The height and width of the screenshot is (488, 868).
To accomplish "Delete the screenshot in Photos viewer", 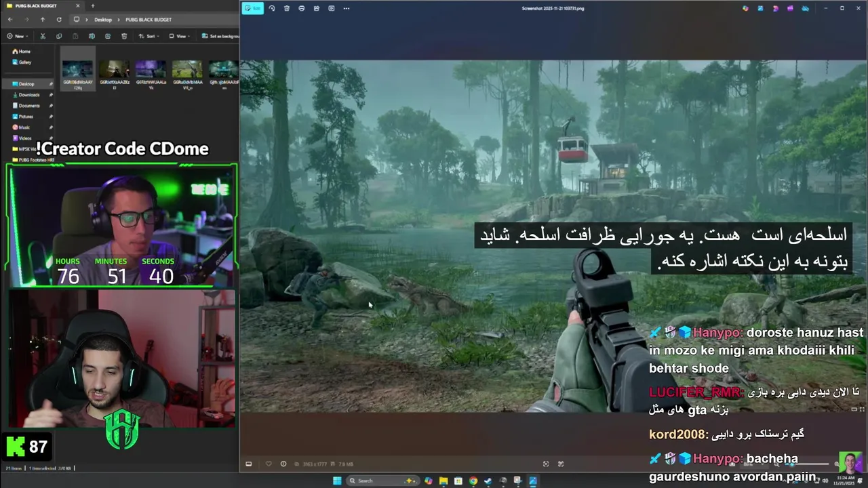I will (287, 8).
